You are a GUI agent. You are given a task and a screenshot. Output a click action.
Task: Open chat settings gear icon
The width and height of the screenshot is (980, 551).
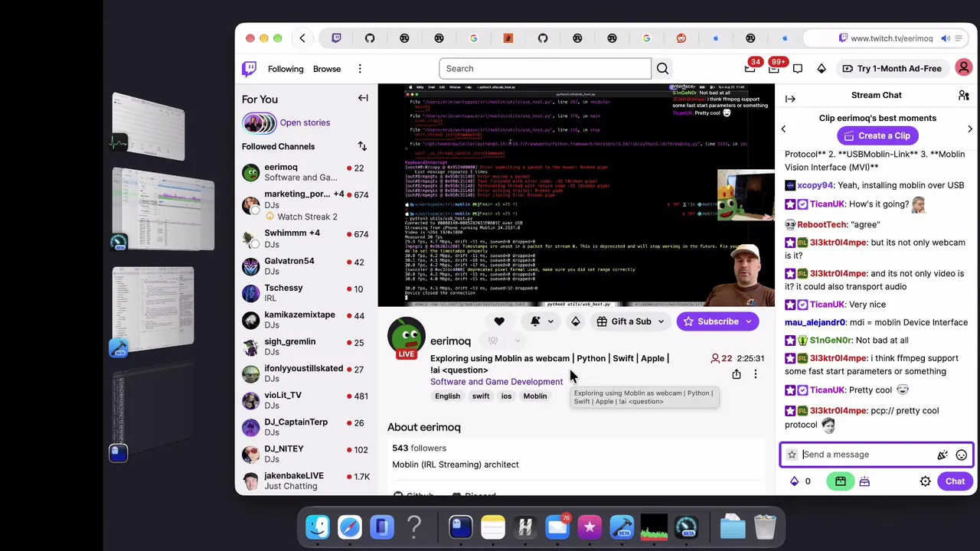(925, 481)
